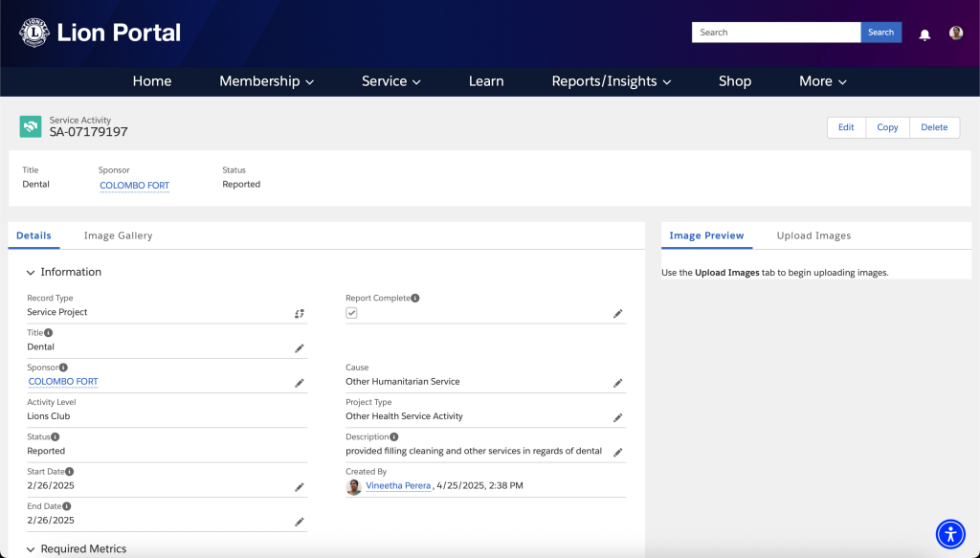Open the Learn menu item
This screenshot has width=980, height=558.
[486, 81]
